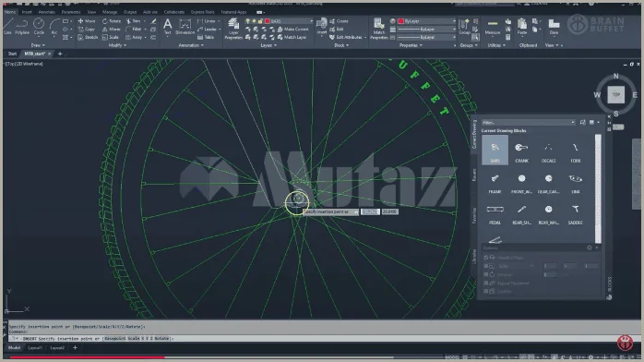Select the Line tool
This screenshot has width=644, height=362.
pyautogui.click(x=7, y=26)
